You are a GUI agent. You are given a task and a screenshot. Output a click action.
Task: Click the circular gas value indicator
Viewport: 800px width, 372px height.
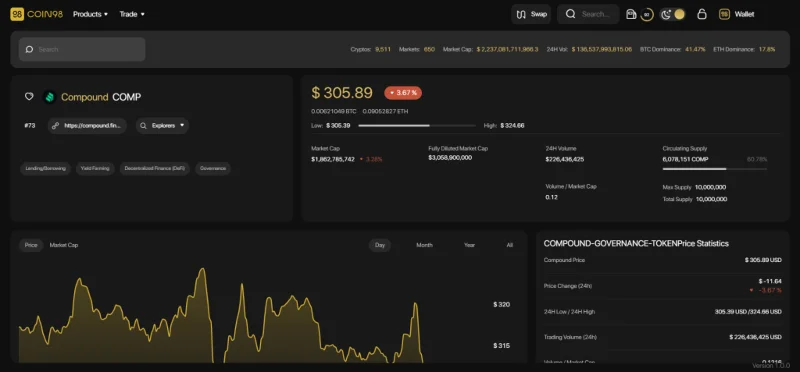[646, 15]
